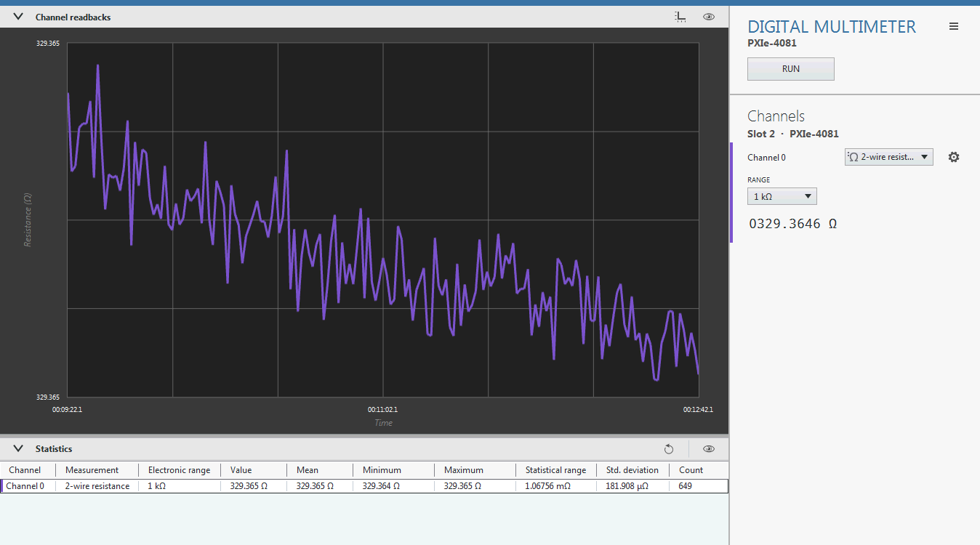Toggle Channel readbacks visibility eye icon
This screenshot has height=545, width=980.
click(709, 17)
